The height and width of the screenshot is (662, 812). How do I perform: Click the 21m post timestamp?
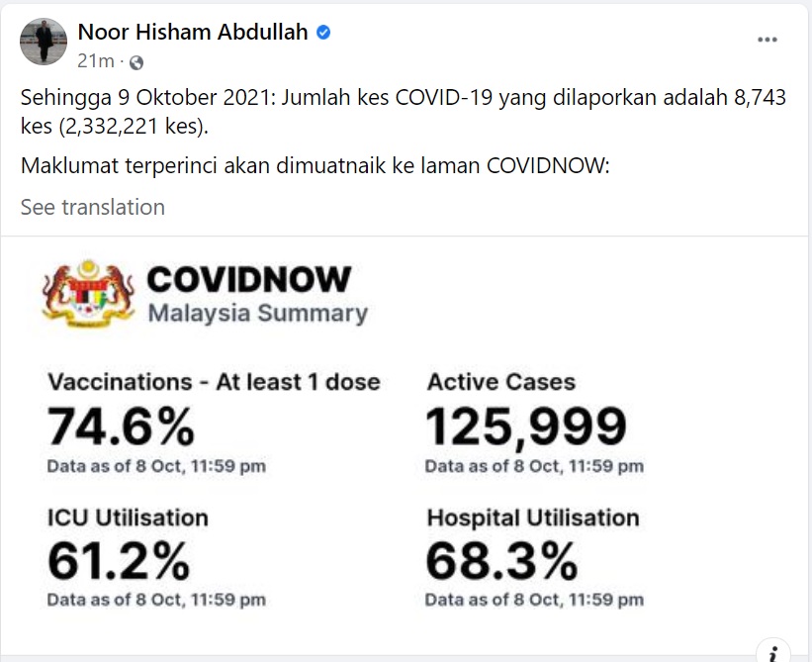click(x=95, y=61)
